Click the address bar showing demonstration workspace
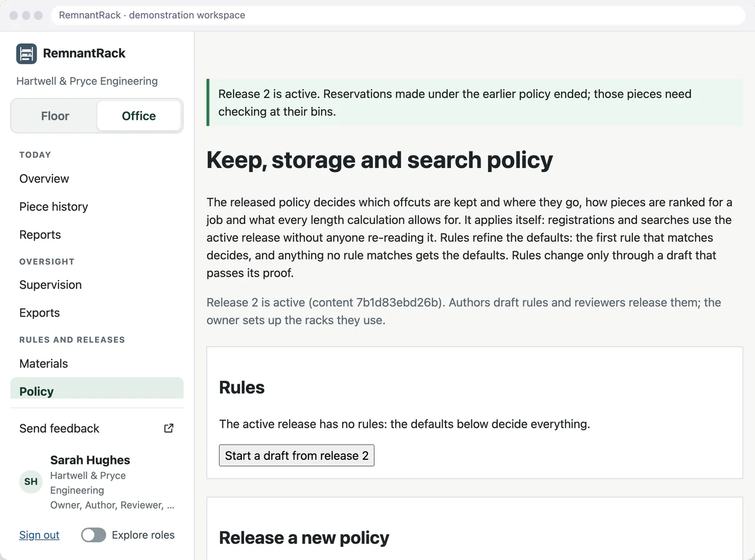 pos(398,15)
